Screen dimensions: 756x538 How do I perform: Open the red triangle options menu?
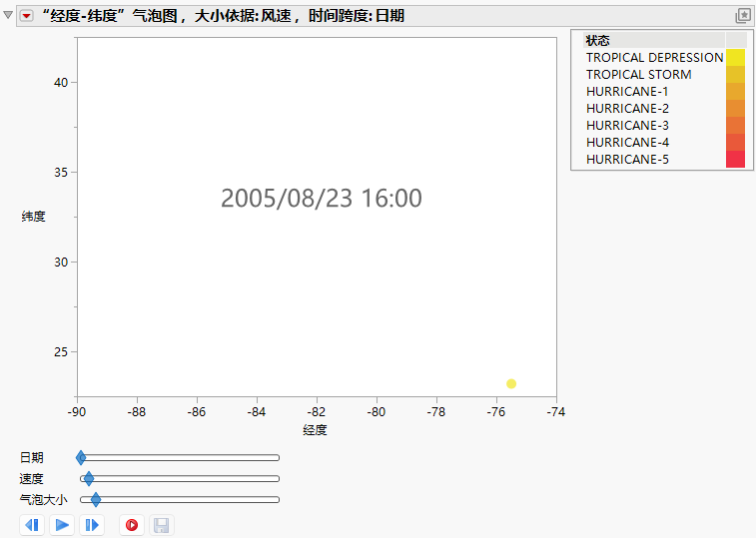click(27, 16)
